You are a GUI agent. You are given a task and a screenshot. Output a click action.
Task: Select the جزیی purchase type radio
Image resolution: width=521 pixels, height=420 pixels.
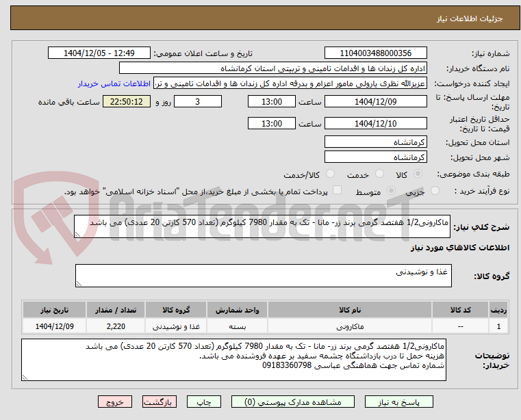click(x=435, y=191)
